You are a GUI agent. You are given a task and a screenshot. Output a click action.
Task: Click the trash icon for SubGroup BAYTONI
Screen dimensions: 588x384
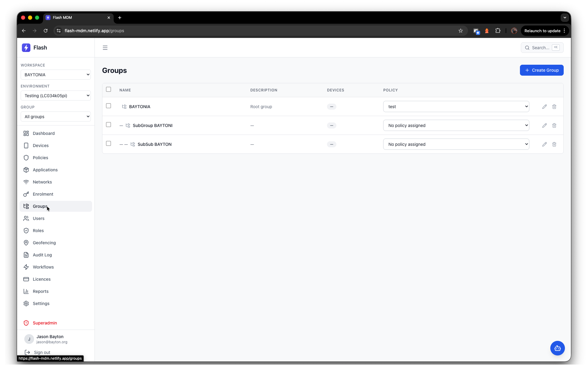[554, 125]
